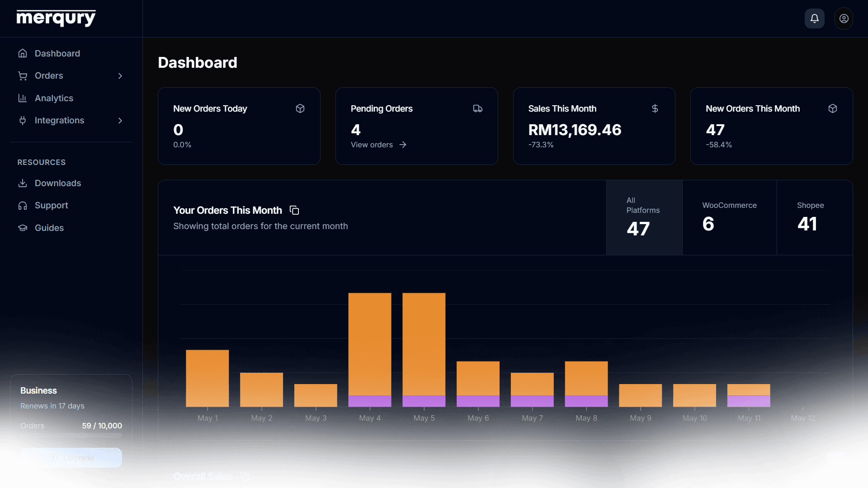
Task: Click the Upgrade button
Action: (71, 458)
